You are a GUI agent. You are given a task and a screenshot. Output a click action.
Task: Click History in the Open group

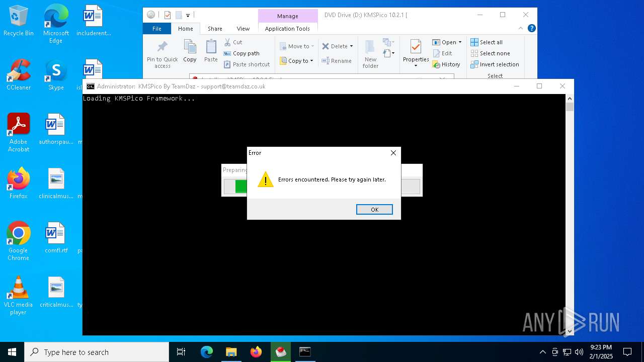[x=446, y=64]
